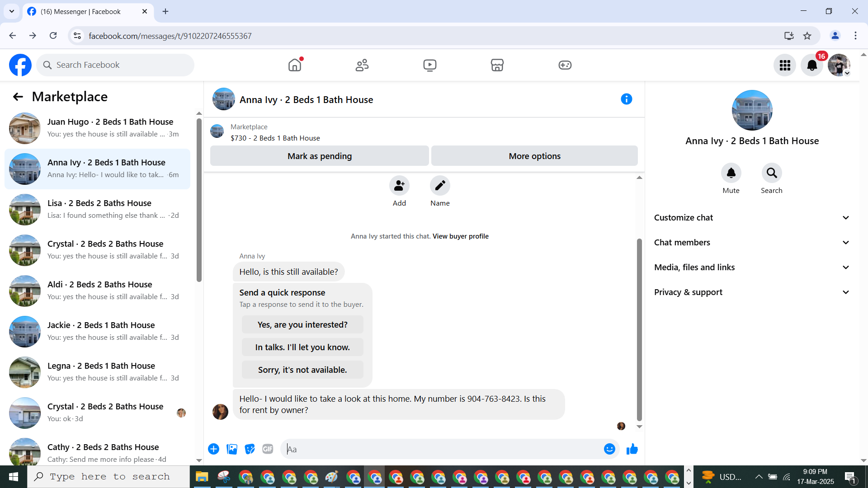Screen dimensions: 868x488
Task: Show hidden system tray icons
Action: 759,477
